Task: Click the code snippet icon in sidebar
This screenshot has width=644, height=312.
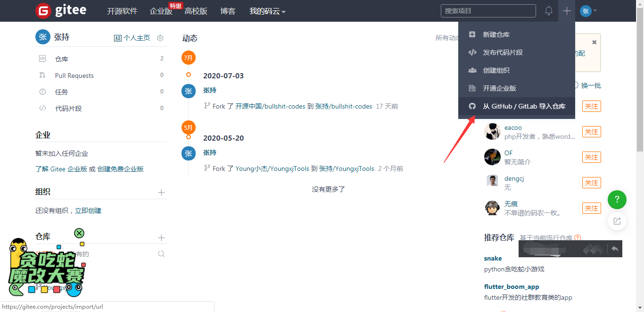Action: point(42,108)
